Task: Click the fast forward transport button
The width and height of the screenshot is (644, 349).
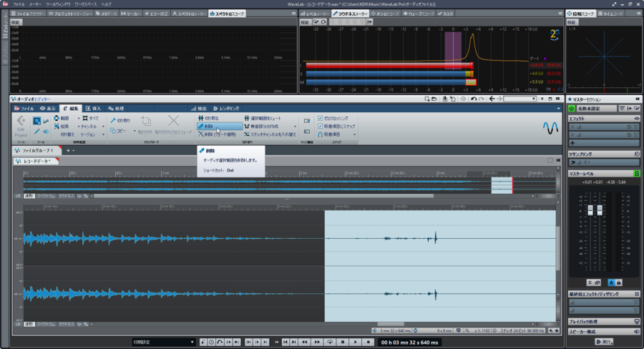Action: point(317,342)
